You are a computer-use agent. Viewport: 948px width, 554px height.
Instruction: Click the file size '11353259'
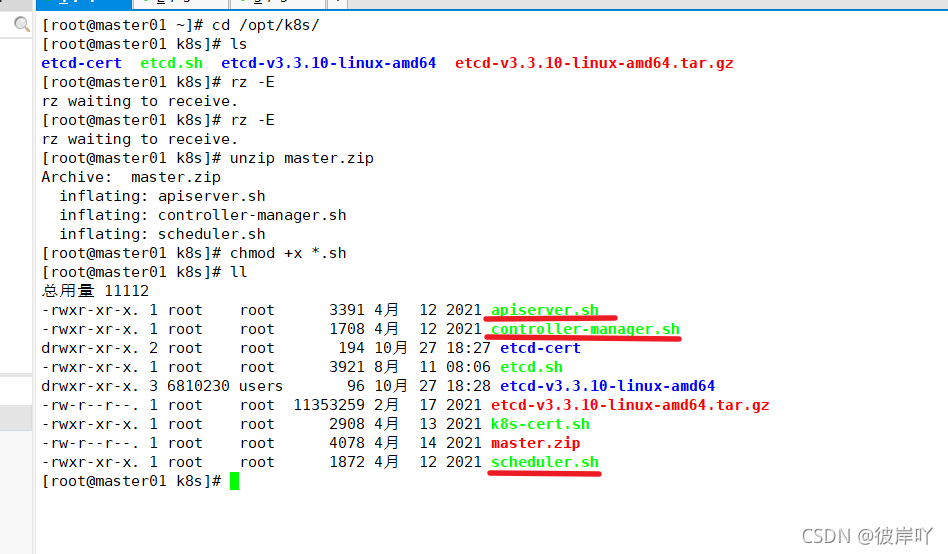point(329,405)
